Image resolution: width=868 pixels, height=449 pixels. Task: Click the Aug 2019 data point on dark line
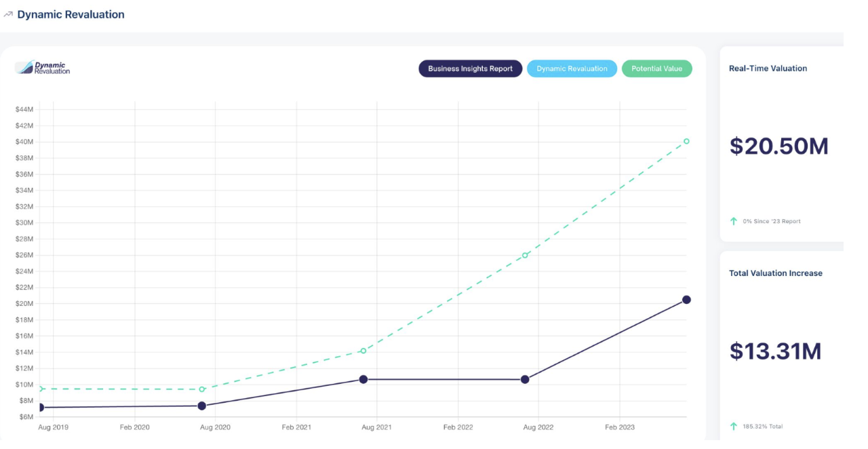click(41, 406)
